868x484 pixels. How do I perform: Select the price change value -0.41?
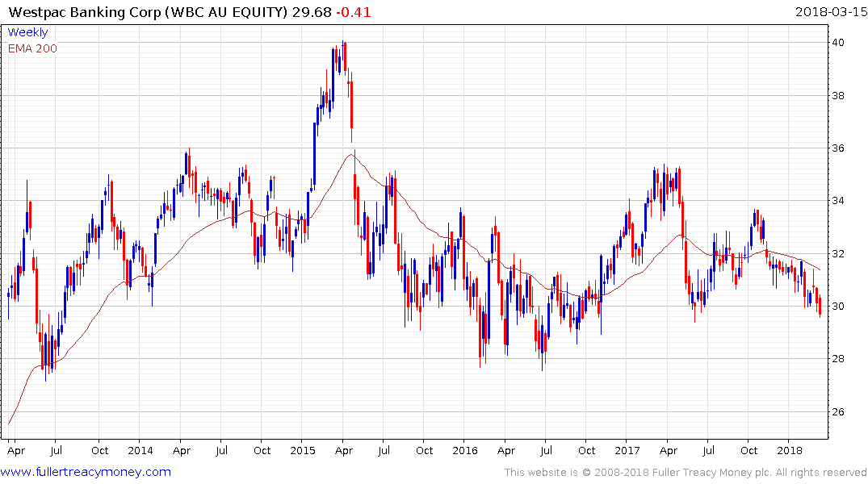coord(354,12)
